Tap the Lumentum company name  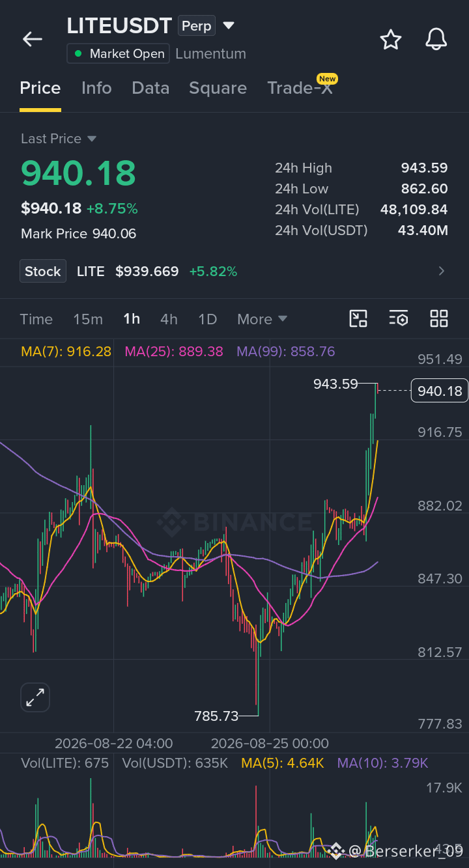(210, 54)
